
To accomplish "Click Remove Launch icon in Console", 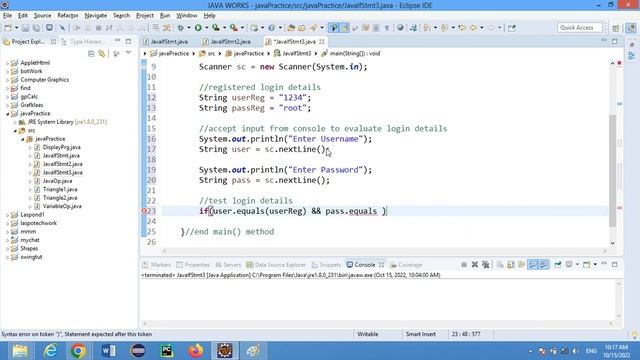I will 475,264.
